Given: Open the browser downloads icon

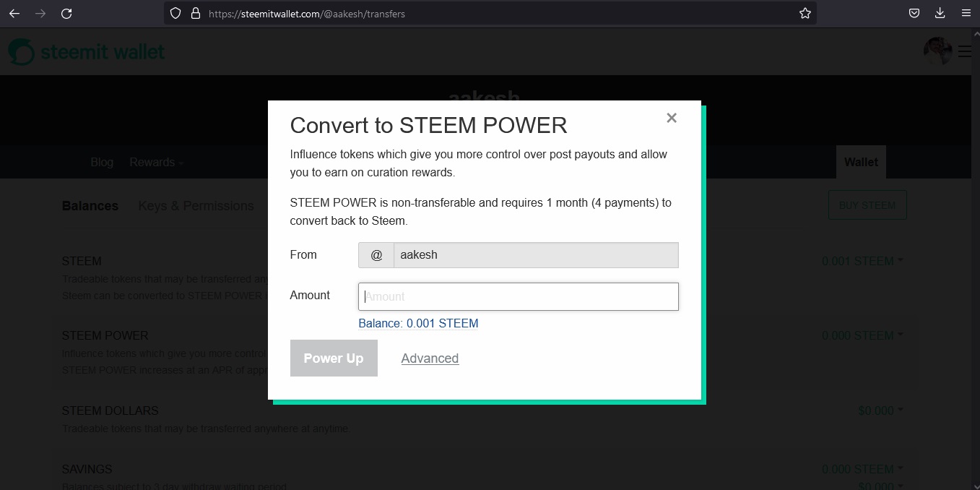Looking at the screenshot, I should point(940,13).
